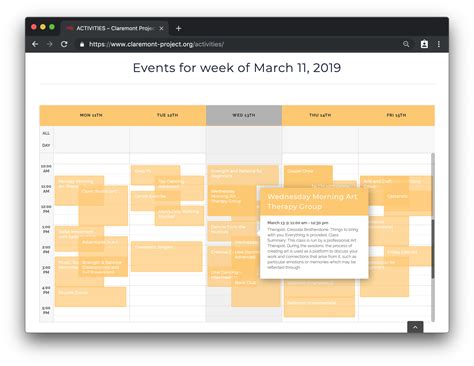Viewport: 474px width, 366px height.
Task: Click the ALL DAY row label
Action: (x=46, y=139)
